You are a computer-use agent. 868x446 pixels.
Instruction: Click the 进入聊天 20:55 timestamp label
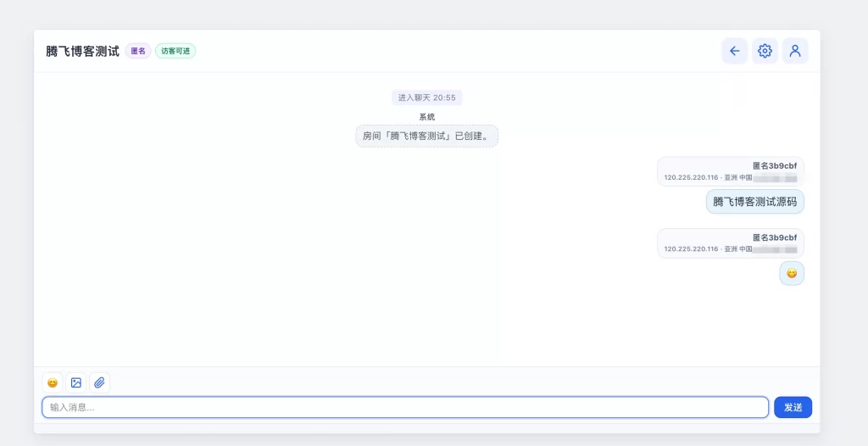click(426, 98)
